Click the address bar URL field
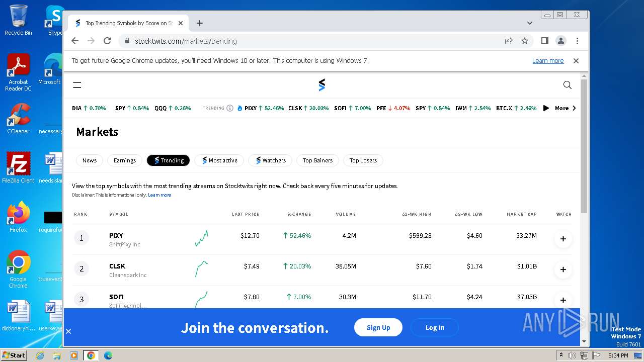This screenshot has height=362, width=644. 312,41
